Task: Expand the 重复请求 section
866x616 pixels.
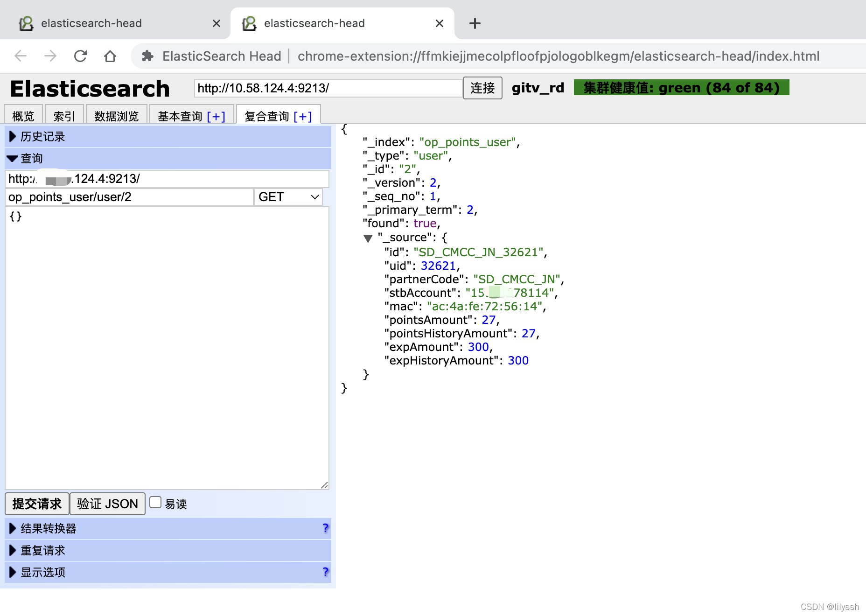Action: pyautogui.click(x=168, y=551)
